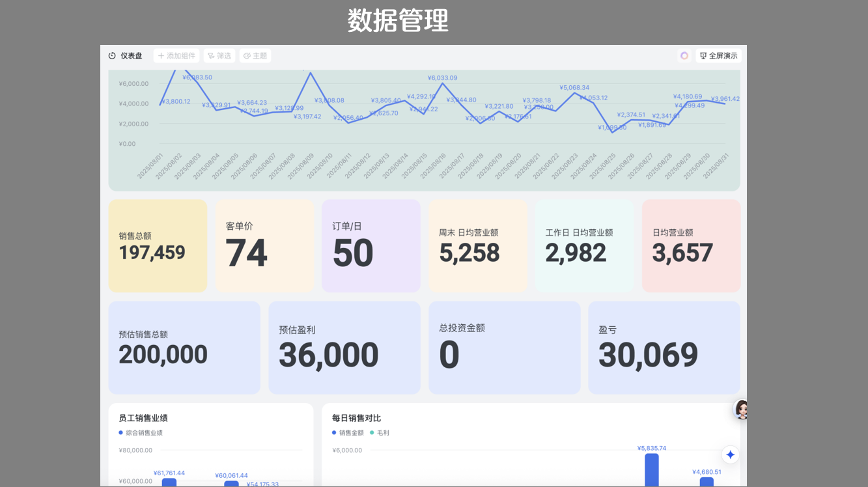Click the 仪表盘 title label
Screen dimensions: 868x487
[131, 56]
